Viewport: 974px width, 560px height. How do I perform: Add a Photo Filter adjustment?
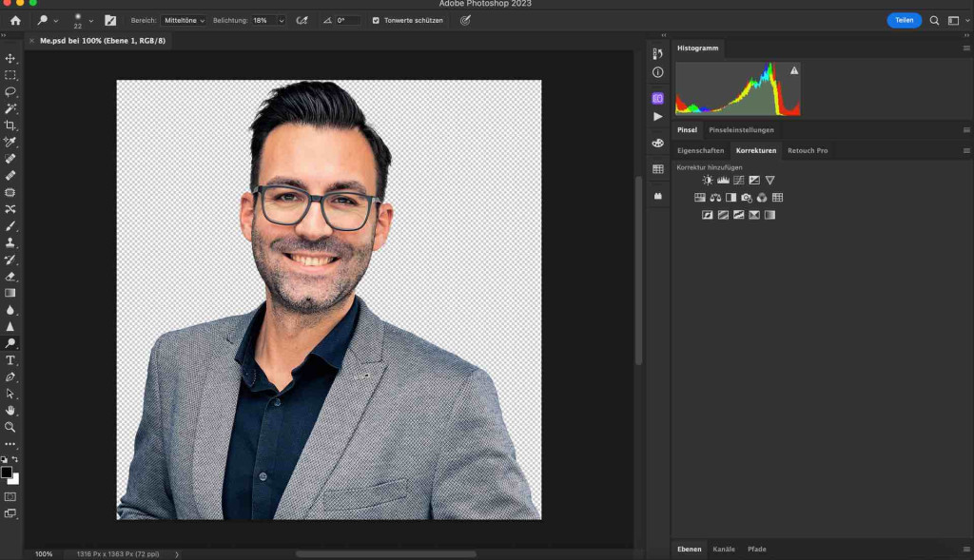click(x=747, y=198)
